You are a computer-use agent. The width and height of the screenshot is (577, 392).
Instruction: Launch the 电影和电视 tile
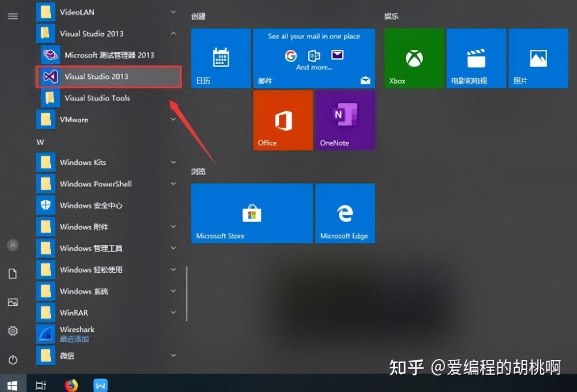pos(476,58)
